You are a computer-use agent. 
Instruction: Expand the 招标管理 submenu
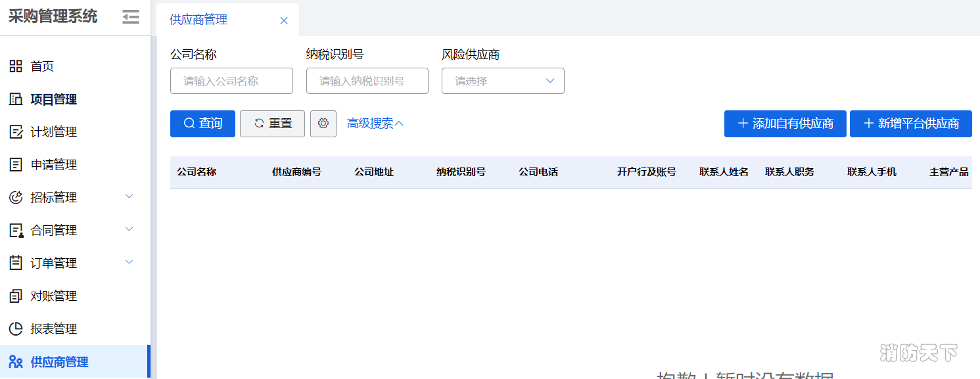(x=129, y=197)
